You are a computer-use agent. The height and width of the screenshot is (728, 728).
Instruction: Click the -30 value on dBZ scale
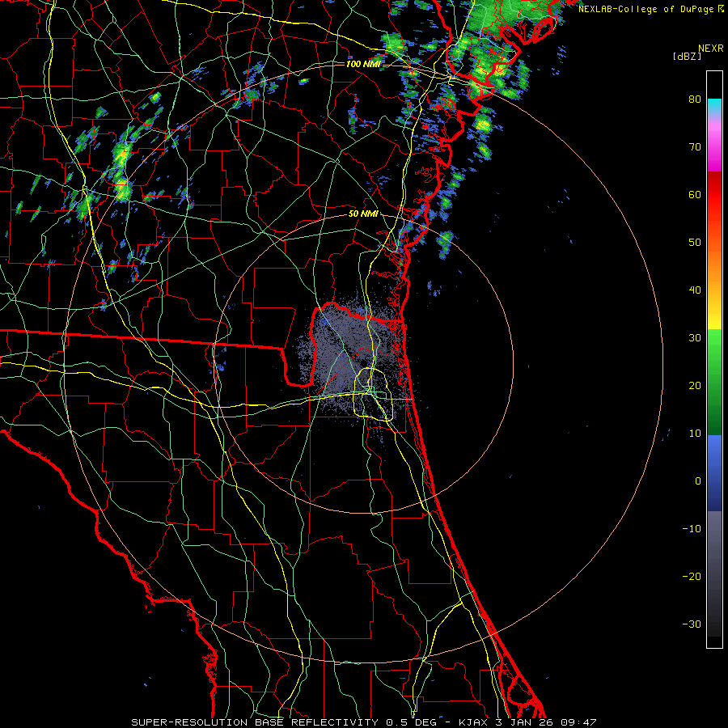point(692,624)
